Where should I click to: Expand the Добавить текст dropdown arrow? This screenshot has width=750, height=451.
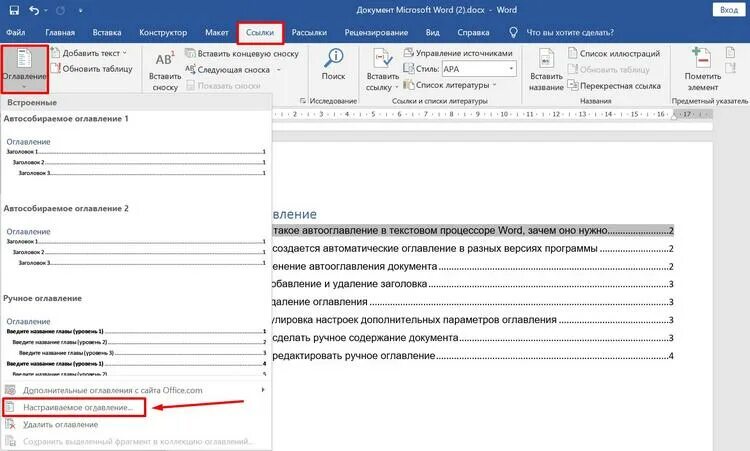coord(125,53)
